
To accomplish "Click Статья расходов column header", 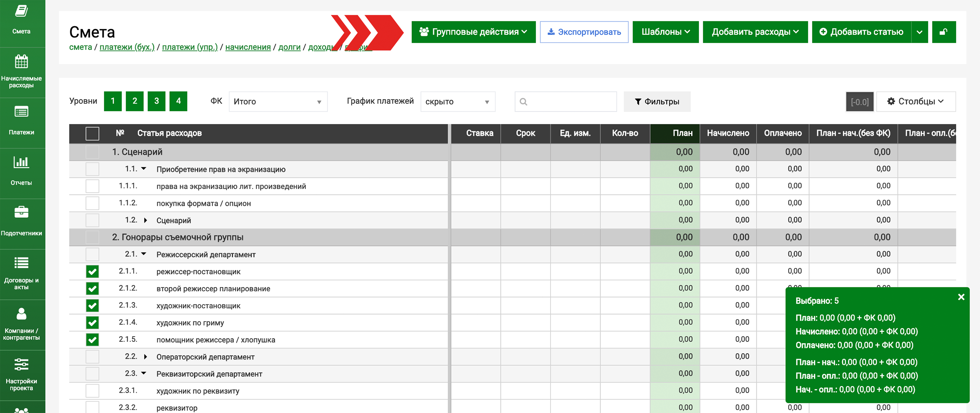I will pyautogui.click(x=169, y=133).
